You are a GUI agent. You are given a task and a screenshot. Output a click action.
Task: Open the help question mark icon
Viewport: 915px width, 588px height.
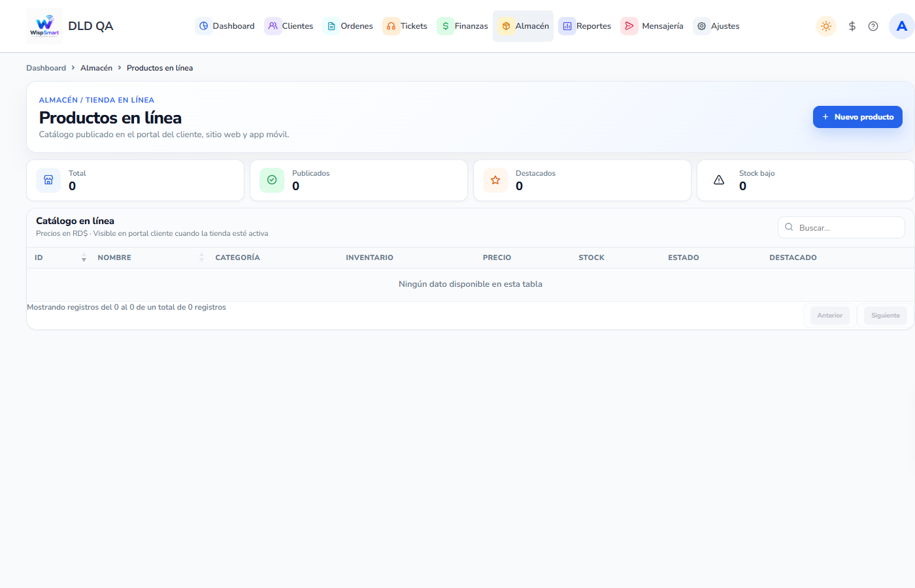pyautogui.click(x=873, y=26)
